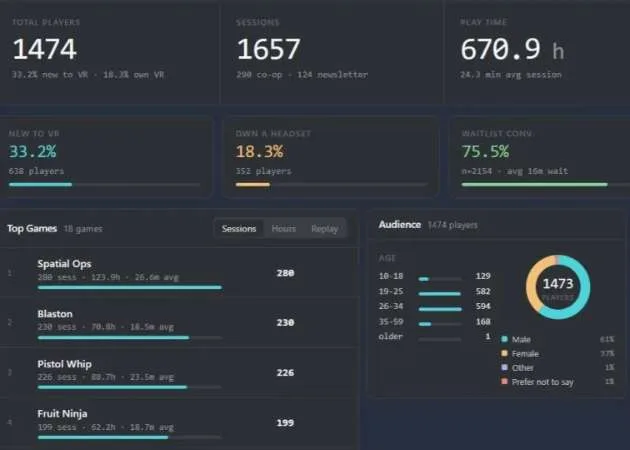The width and height of the screenshot is (630, 450).
Task: Switch to the Hours tab
Action: point(284,229)
